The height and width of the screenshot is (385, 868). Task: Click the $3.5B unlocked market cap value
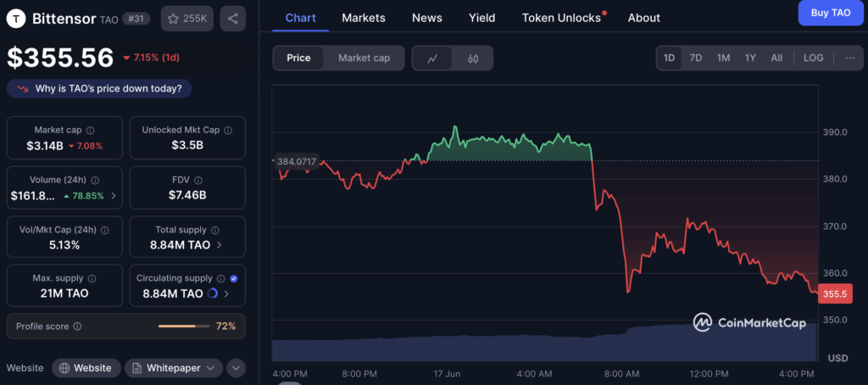pyautogui.click(x=187, y=146)
